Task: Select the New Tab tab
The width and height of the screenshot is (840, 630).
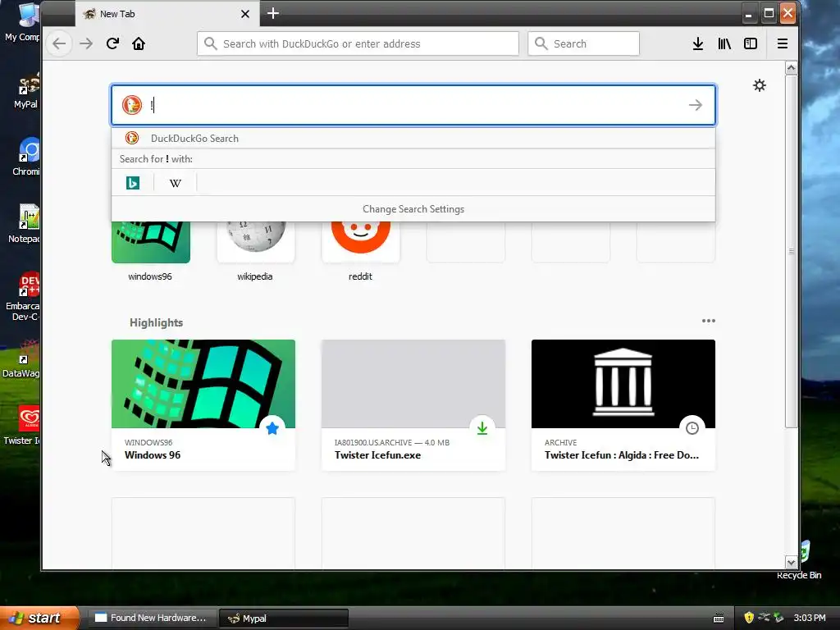Action: tap(167, 14)
